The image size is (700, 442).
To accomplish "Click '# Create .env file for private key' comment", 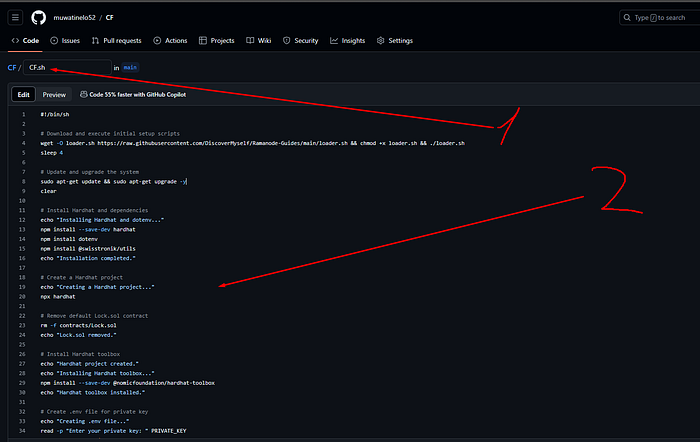I will pyautogui.click(x=94, y=412).
